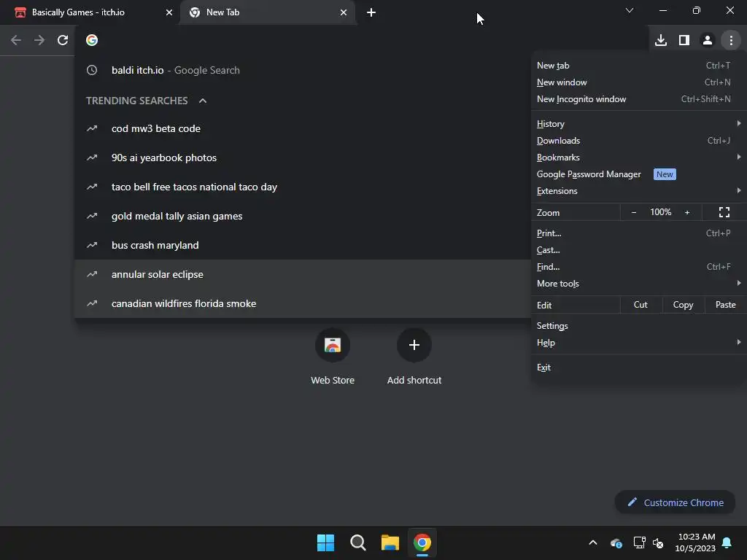
Task: Collapse the Trending Searches section
Action: point(203,101)
